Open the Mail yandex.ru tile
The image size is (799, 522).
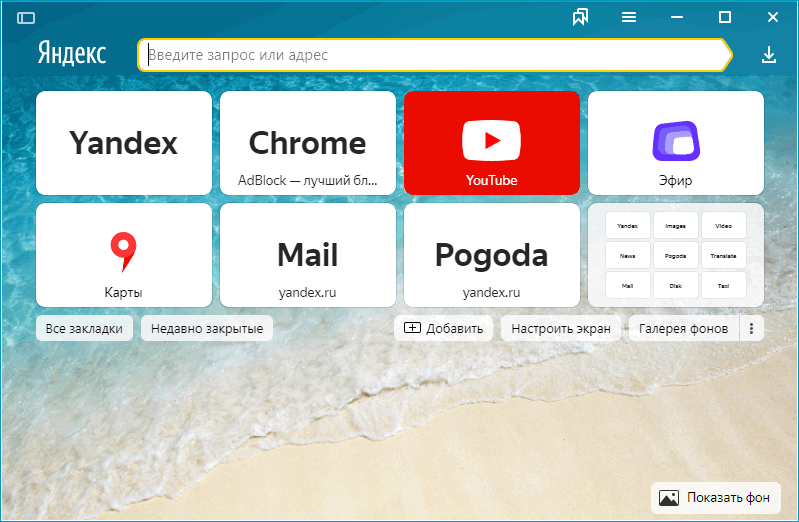pos(307,255)
